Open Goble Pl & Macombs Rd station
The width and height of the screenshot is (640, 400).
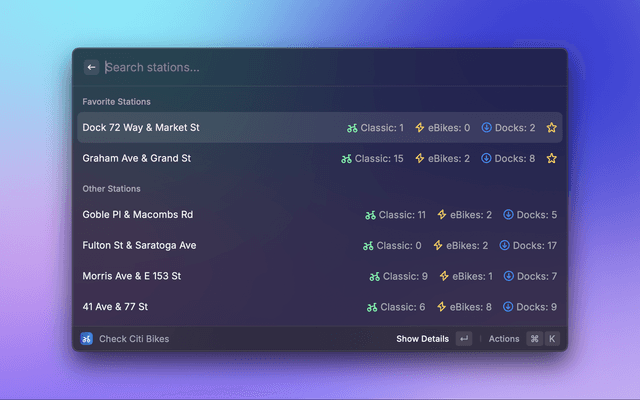(138, 215)
